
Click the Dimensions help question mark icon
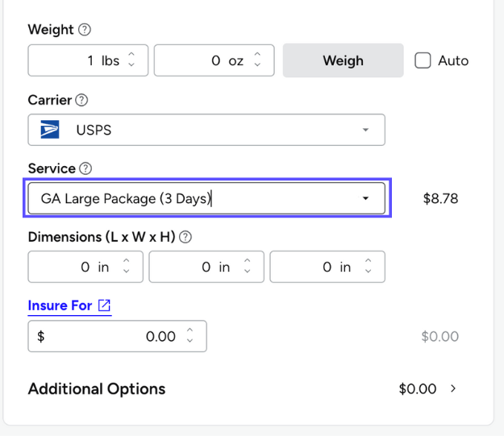tap(185, 237)
